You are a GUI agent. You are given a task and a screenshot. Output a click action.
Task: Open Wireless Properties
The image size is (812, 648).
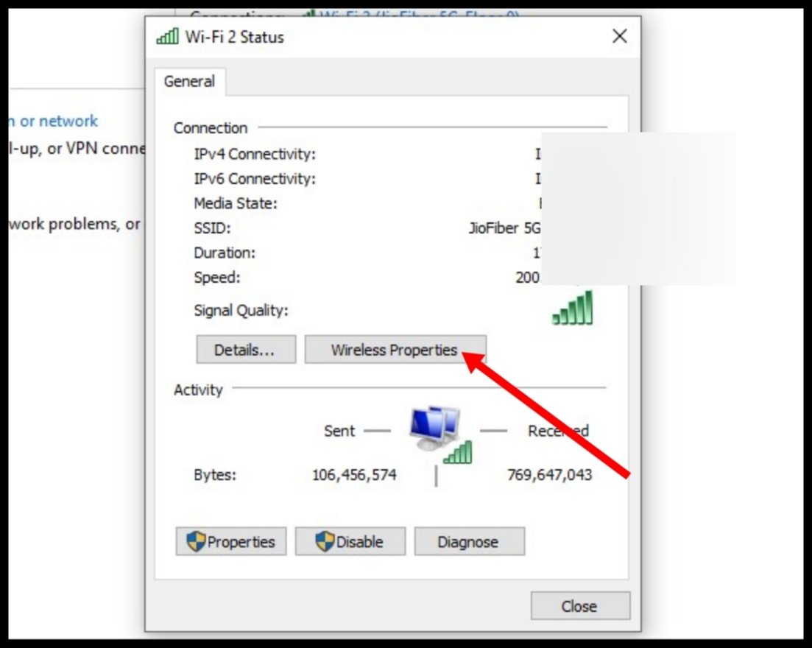pyautogui.click(x=395, y=350)
